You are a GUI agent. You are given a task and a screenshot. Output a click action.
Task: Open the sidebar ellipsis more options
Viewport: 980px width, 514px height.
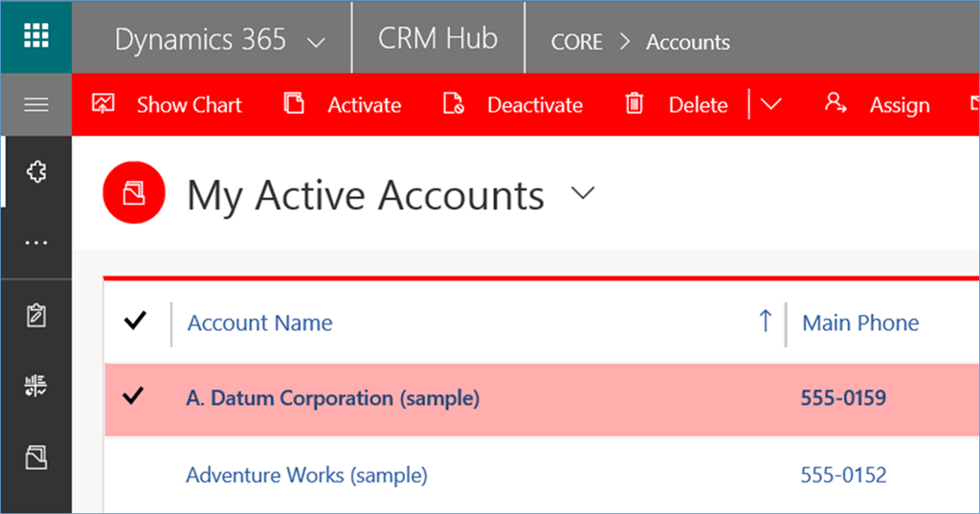pyautogui.click(x=36, y=242)
